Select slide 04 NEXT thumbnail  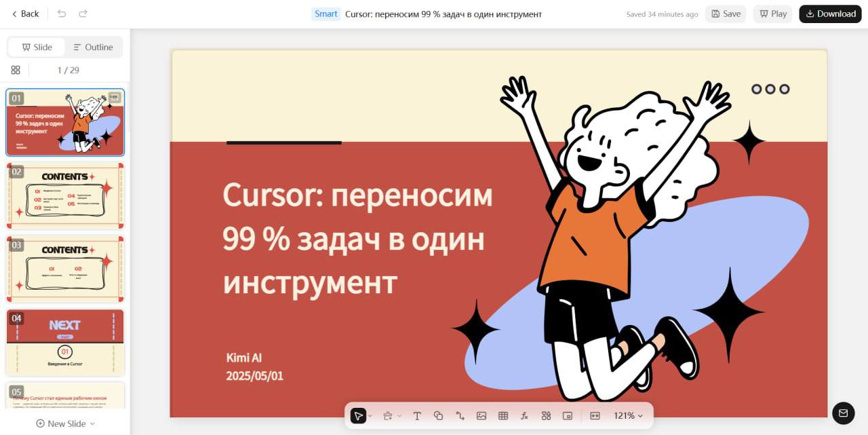click(65, 342)
